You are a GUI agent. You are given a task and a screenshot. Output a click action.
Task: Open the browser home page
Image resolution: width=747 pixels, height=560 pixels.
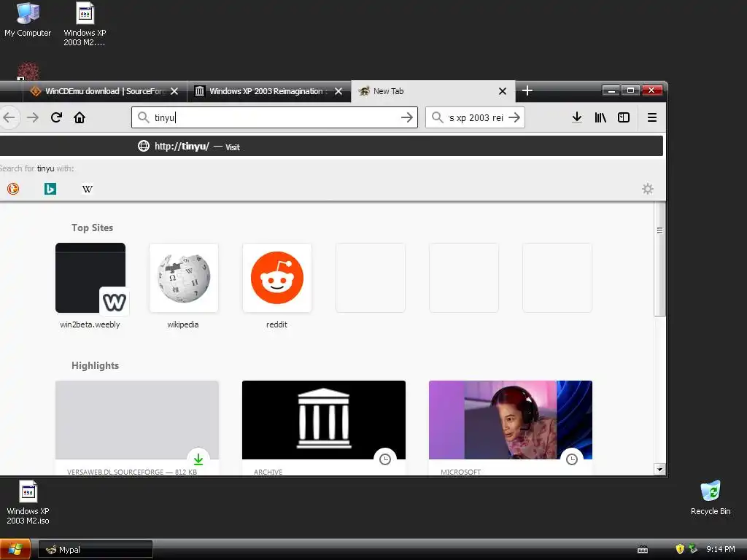click(79, 117)
